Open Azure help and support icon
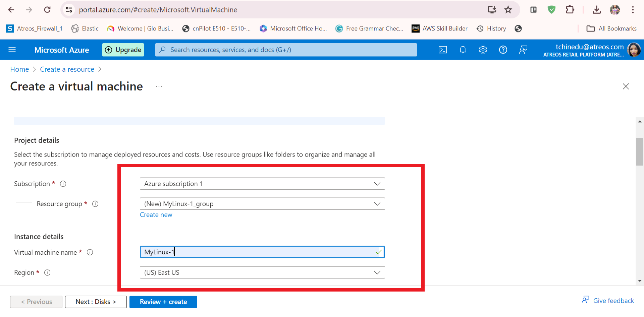Screen dimensions: 644x317 (x=503, y=50)
